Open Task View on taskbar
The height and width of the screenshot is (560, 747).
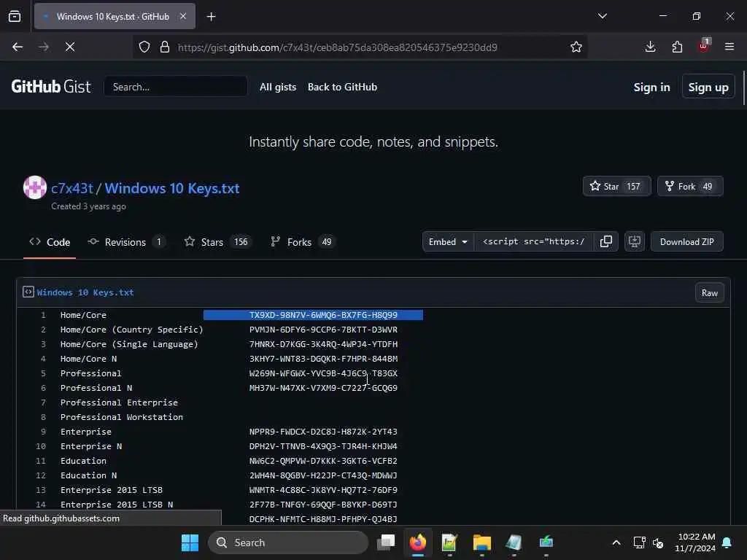(386, 542)
